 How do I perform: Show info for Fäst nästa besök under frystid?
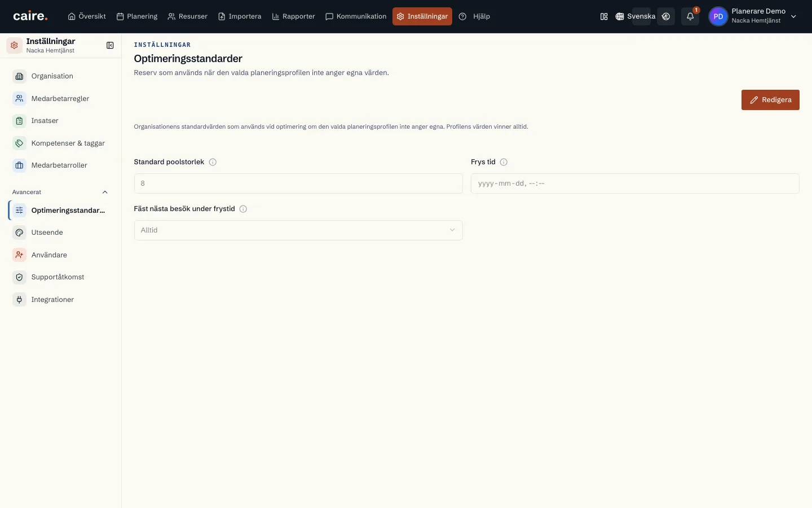tap(243, 209)
